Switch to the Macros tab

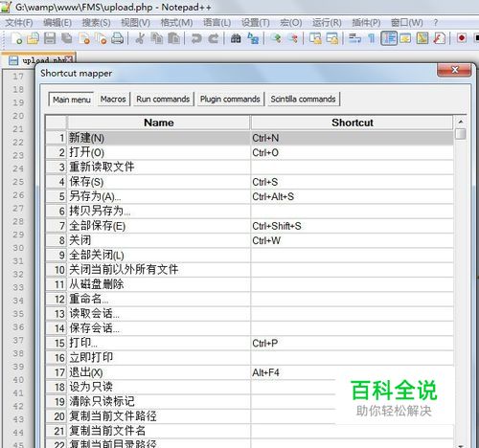click(113, 100)
